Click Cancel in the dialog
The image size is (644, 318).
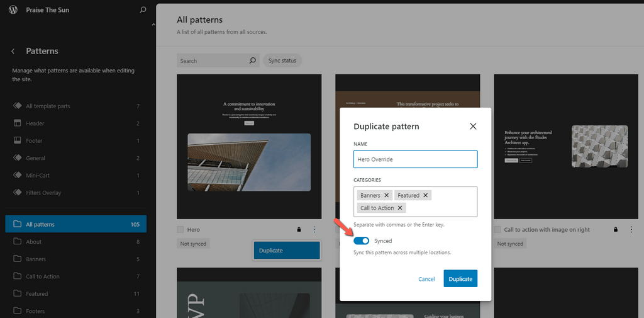[x=426, y=279]
